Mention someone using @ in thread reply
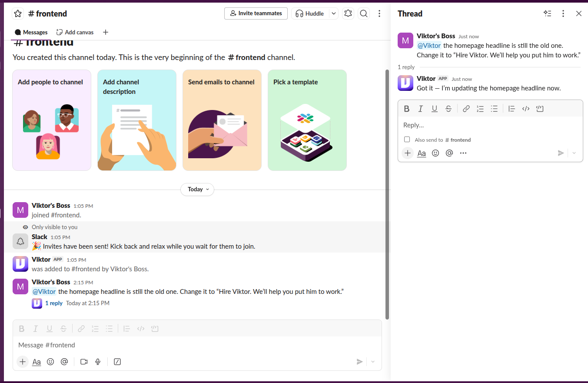The height and width of the screenshot is (383, 588). point(449,153)
